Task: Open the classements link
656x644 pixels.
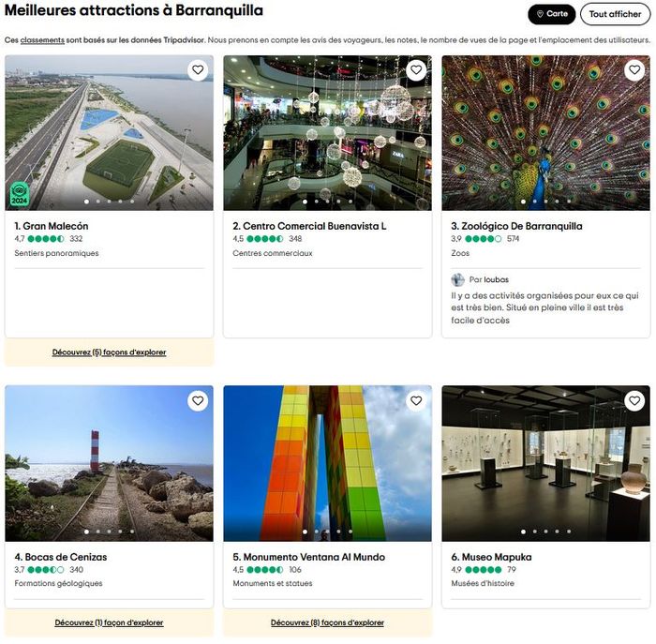Action: click(42, 40)
